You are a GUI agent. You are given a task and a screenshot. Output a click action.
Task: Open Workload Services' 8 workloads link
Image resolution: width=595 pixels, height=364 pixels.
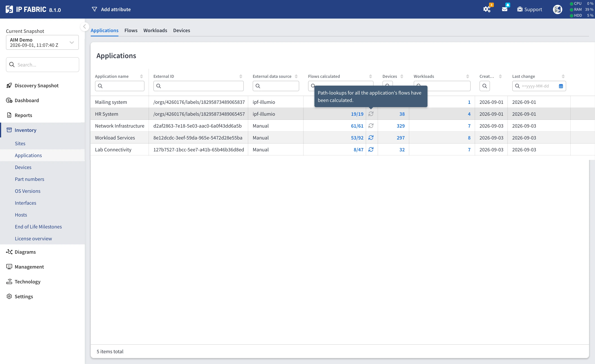[469, 137]
